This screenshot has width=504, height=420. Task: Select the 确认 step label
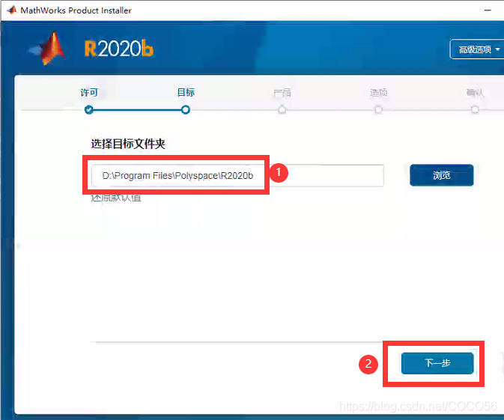click(475, 93)
